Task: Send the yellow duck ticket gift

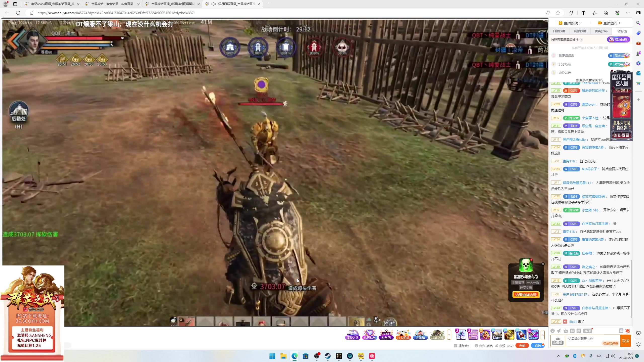Action: click(x=485, y=335)
